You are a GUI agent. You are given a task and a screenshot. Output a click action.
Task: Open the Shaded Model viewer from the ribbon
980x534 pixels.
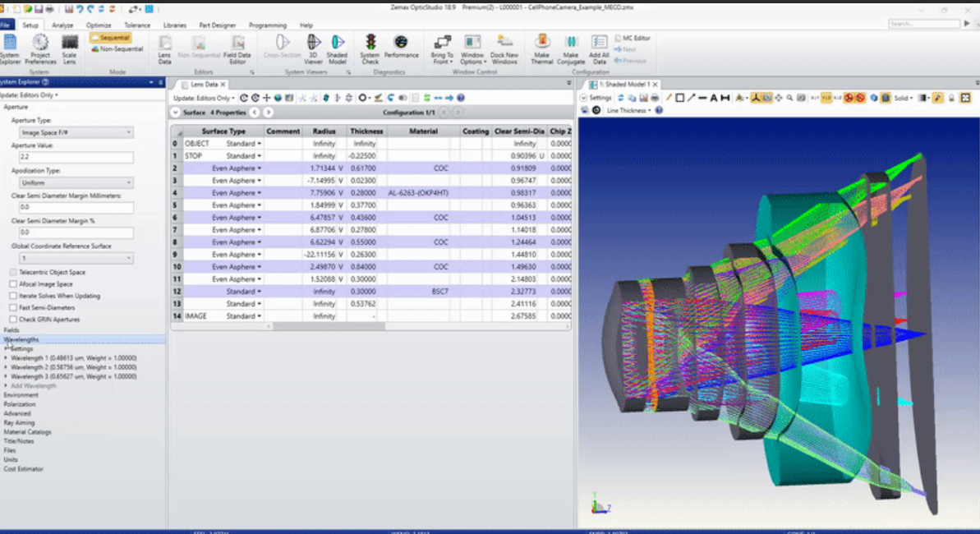pos(337,49)
